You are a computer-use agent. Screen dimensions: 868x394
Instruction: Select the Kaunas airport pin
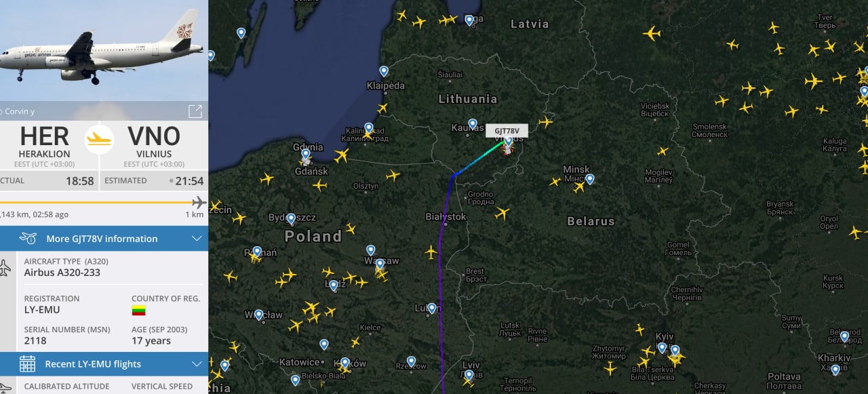pyautogui.click(x=473, y=124)
